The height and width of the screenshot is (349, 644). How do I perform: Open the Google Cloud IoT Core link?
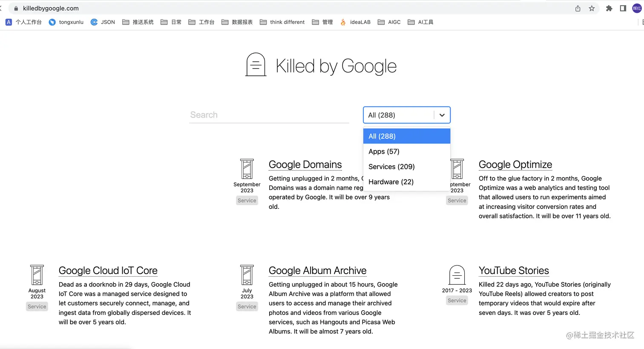pos(108,271)
